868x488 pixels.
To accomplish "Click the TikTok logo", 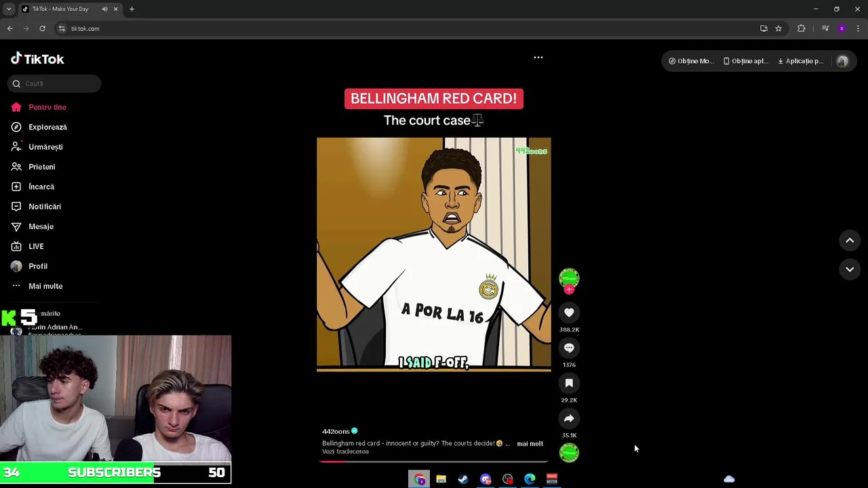I will [x=37, y=59].
